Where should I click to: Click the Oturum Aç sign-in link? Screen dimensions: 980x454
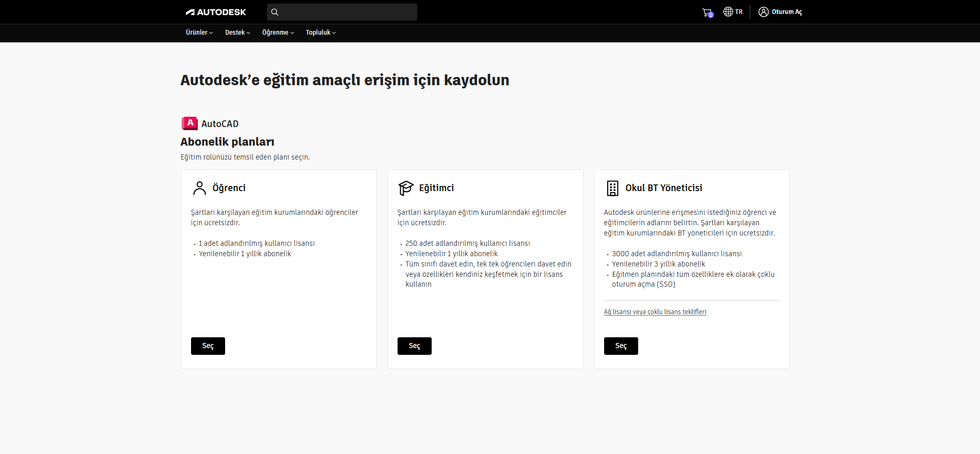787,12
